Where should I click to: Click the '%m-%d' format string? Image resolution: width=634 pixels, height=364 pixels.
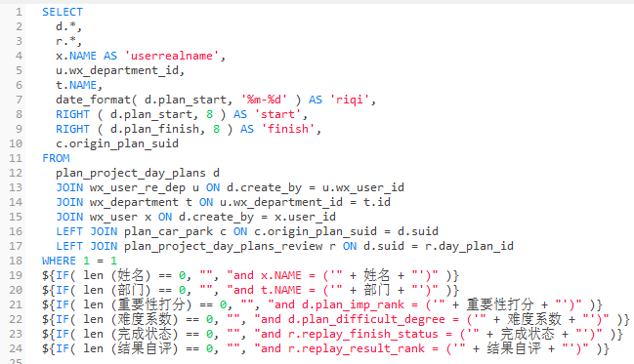point(265,100)
